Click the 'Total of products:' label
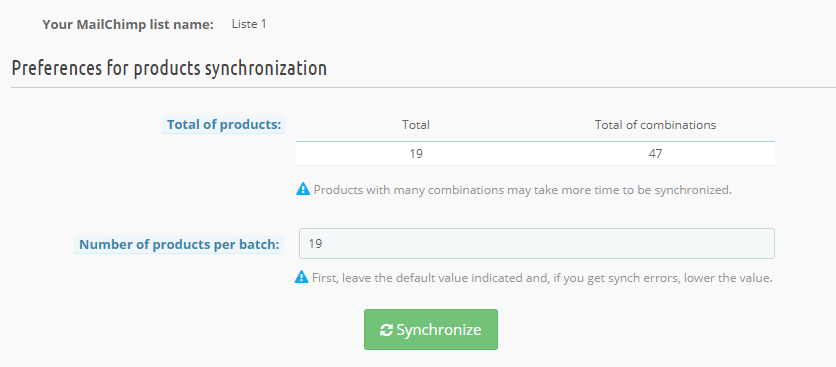836x367 pixels. pos(224,125)
